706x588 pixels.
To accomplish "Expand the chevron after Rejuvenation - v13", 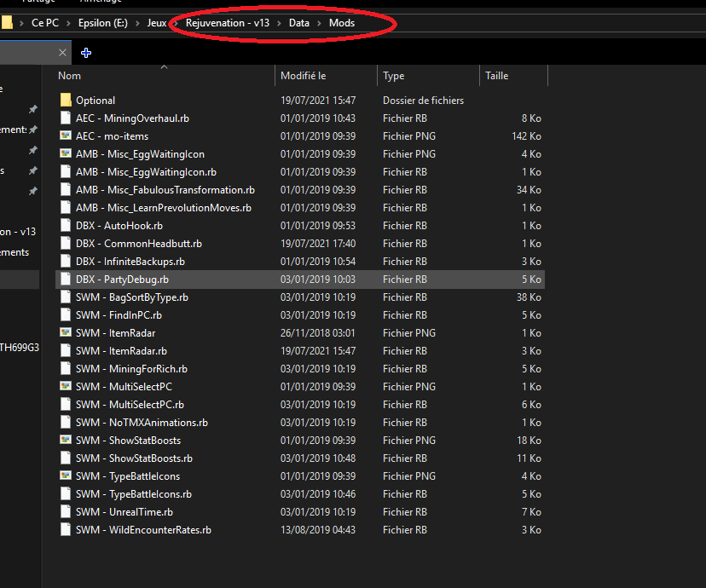I will point(279,23).
